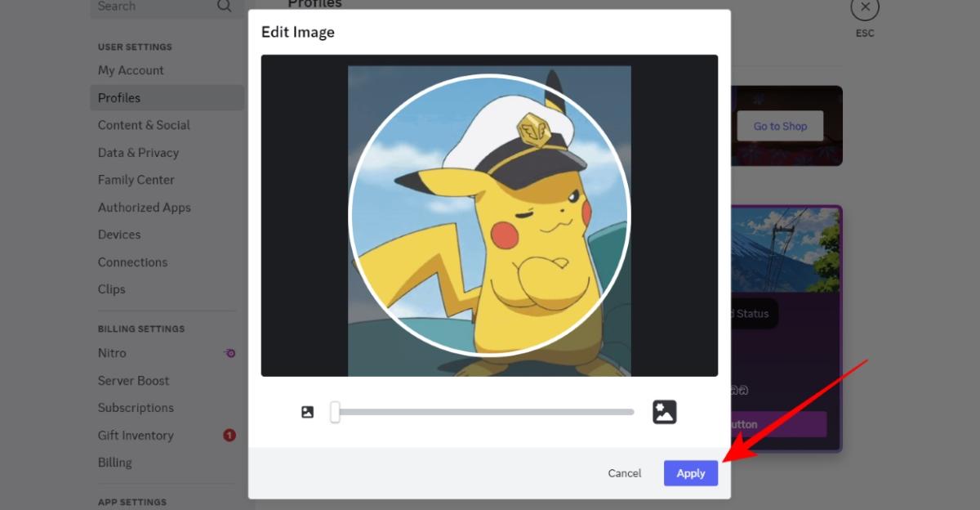Open the Server Boost page
980x510 pixels.
coord(133,380)
